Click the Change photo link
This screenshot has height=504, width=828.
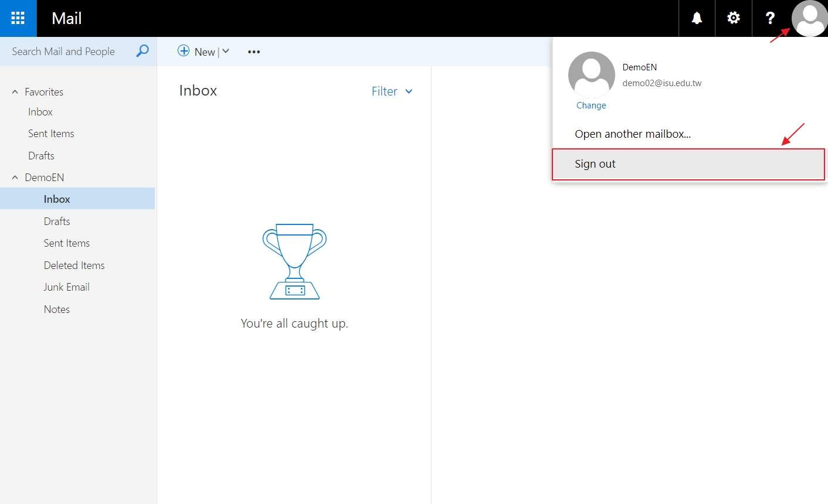coord(591,105)
